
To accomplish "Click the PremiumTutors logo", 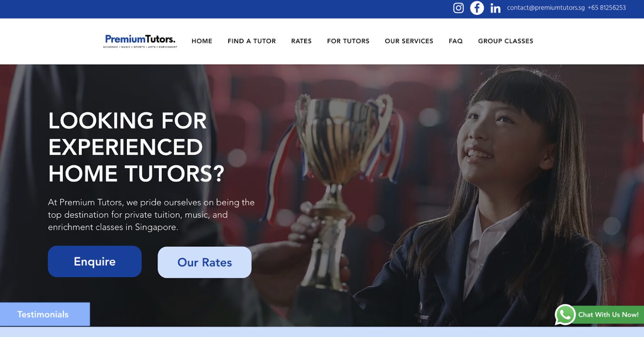I will 140,41.
